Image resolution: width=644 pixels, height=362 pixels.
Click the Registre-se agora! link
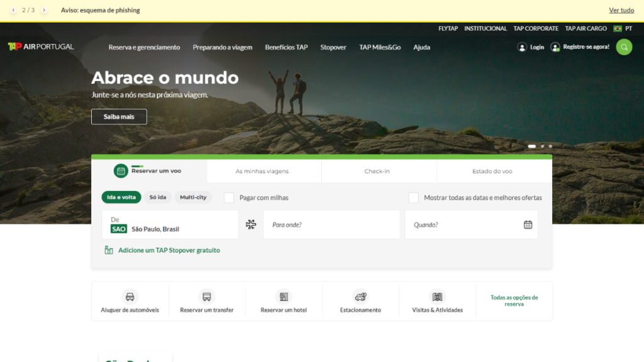click(x=586, y=47)
